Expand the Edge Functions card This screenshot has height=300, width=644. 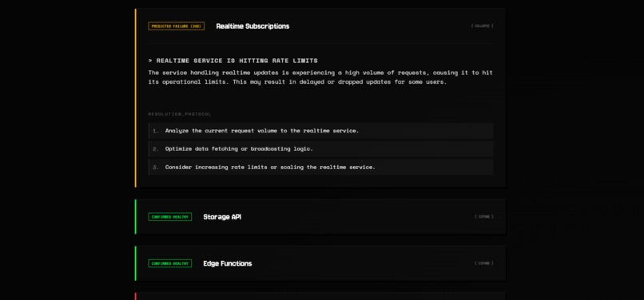click(484, 263)
